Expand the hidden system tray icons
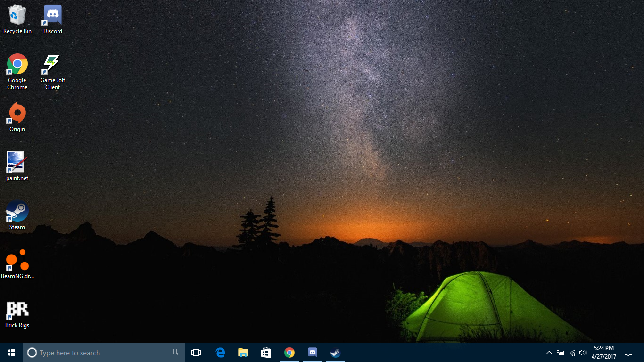This screenshot has width=644, height=362. coord(549,353)
